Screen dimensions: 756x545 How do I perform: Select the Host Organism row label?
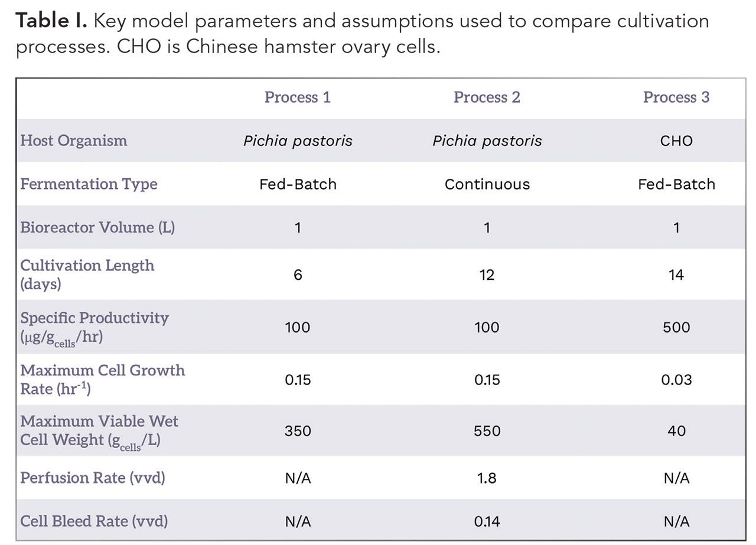[74, 141]
